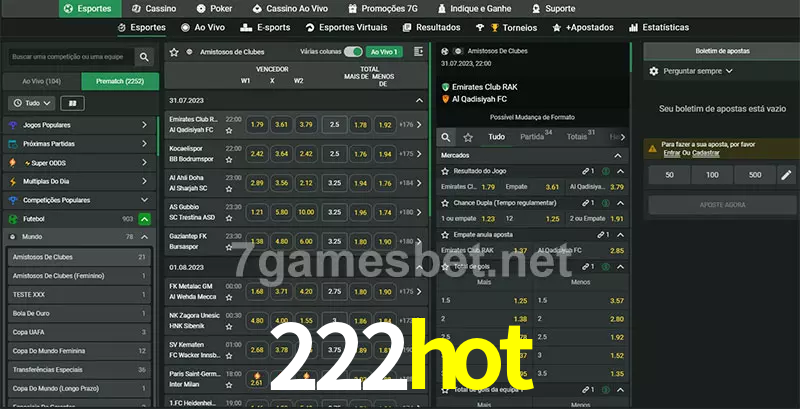Switch to the two-column layout view icon
Image resolution: width=800 pixels, height=409 pixels.
coord(72,103)
